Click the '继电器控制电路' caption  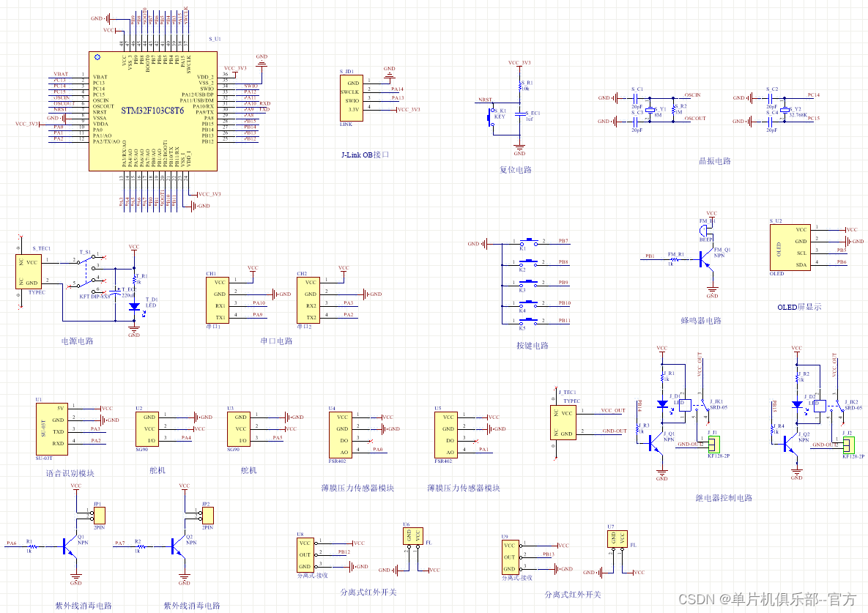pos(724,498)
